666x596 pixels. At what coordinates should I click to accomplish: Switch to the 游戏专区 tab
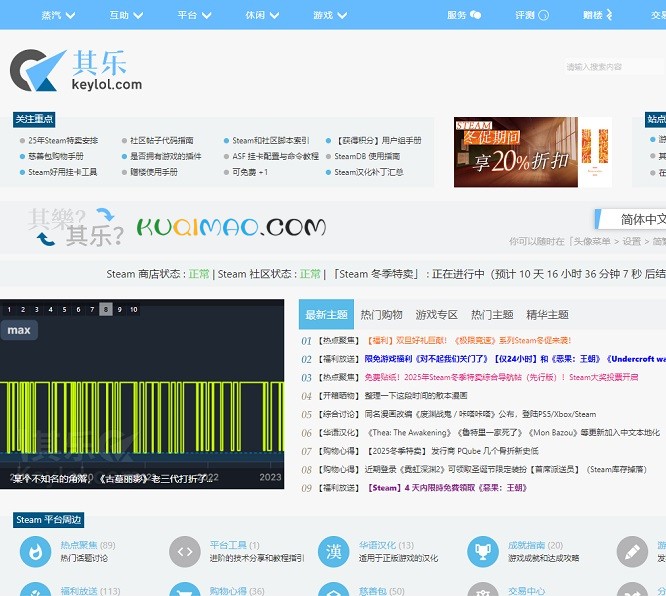[437, 315]
